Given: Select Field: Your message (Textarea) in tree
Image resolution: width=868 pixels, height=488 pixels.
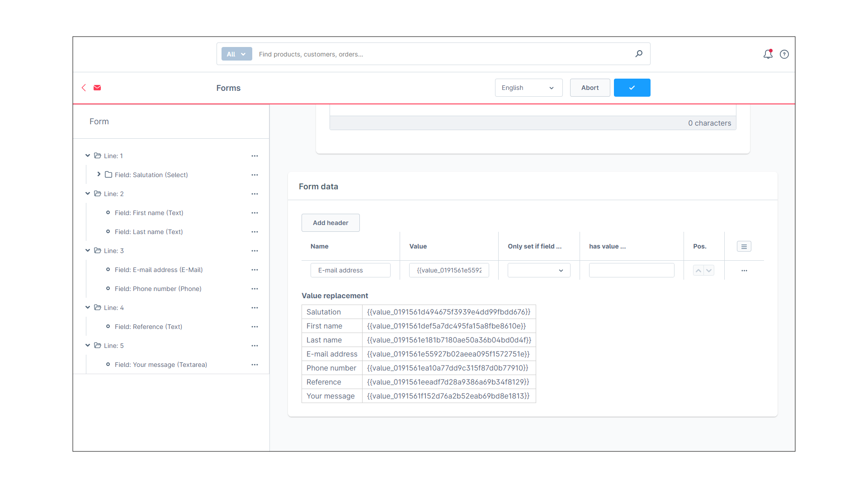Looking at the screenshot, I should pos(161,365).
